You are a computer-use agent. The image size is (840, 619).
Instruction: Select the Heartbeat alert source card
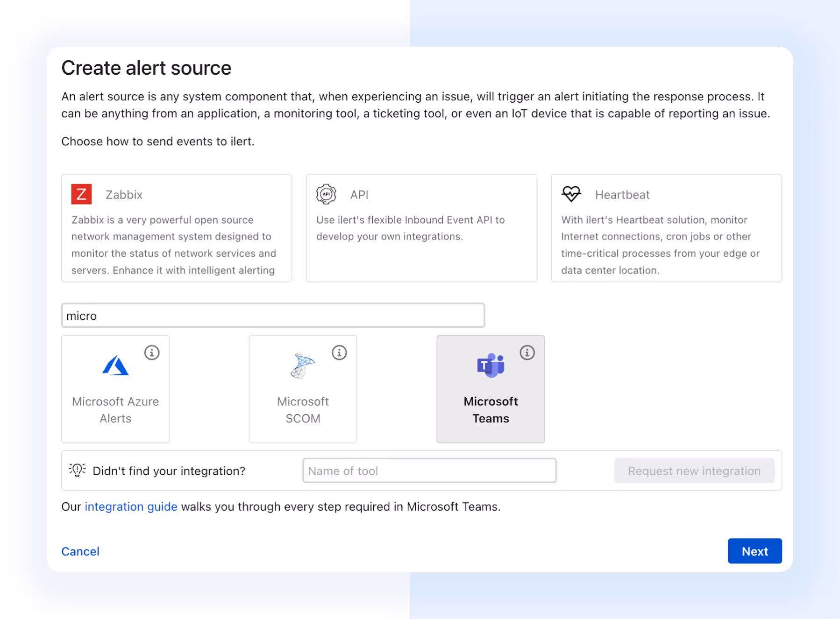pyautogui.click(x=666, y=228)
